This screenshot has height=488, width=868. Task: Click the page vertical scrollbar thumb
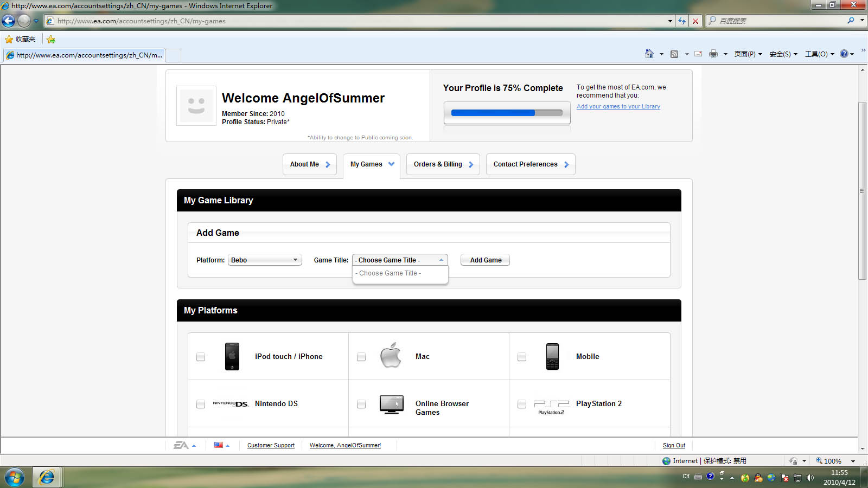[862, 190]
